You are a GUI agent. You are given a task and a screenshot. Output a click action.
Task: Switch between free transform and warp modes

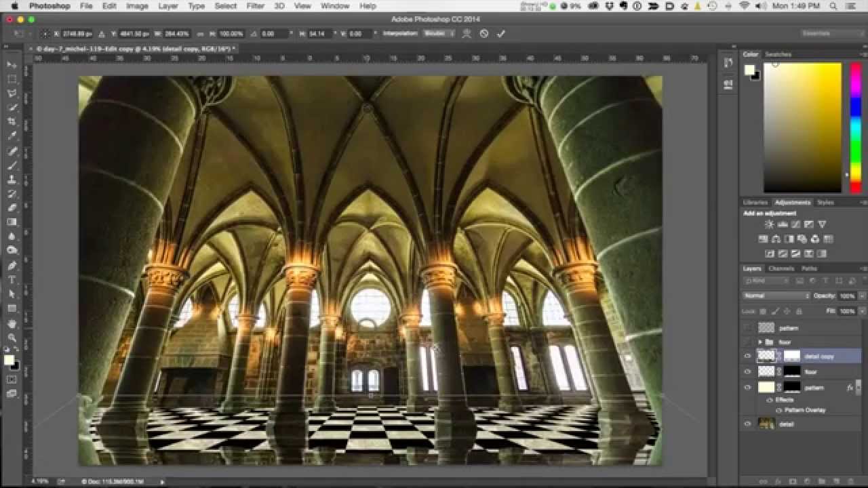467,33
